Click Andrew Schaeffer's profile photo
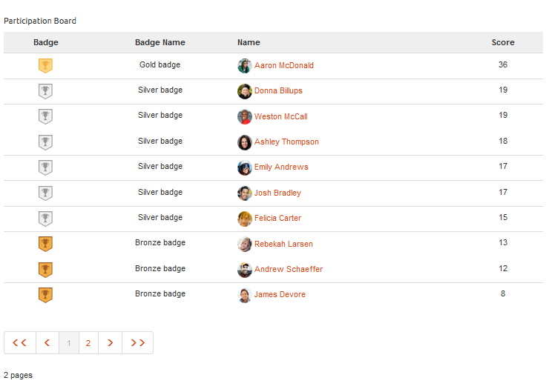 pyautogui.click(x=245, y=270)
